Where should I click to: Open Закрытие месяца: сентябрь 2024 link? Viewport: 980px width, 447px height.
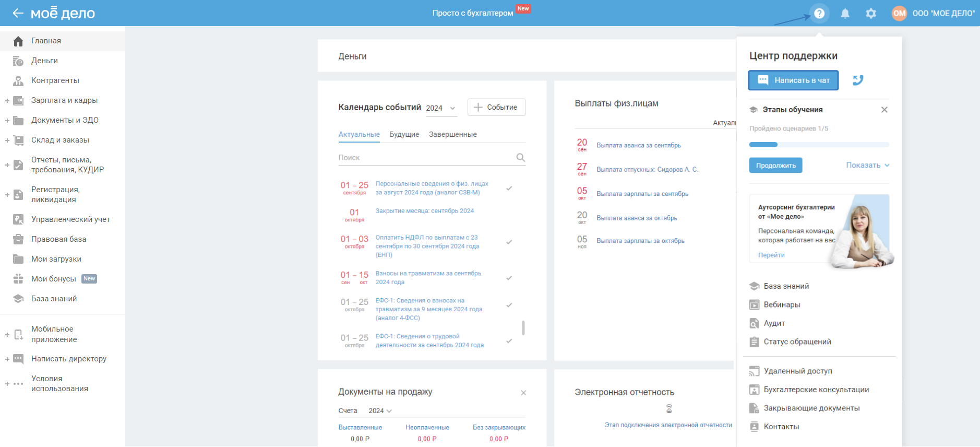(425, 211)
